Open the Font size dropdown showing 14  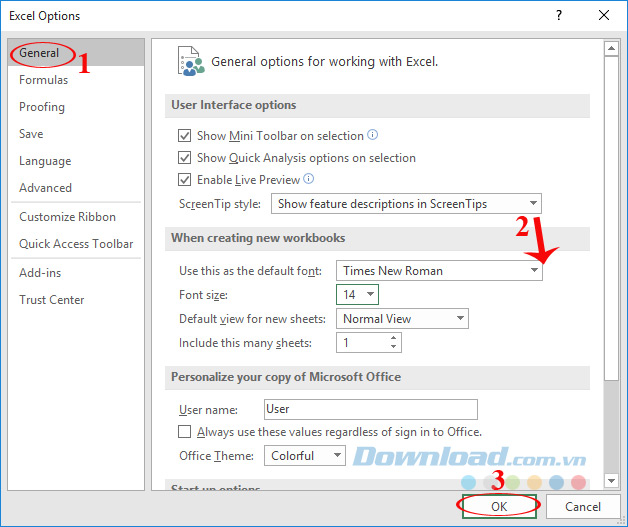click(357, 295)
